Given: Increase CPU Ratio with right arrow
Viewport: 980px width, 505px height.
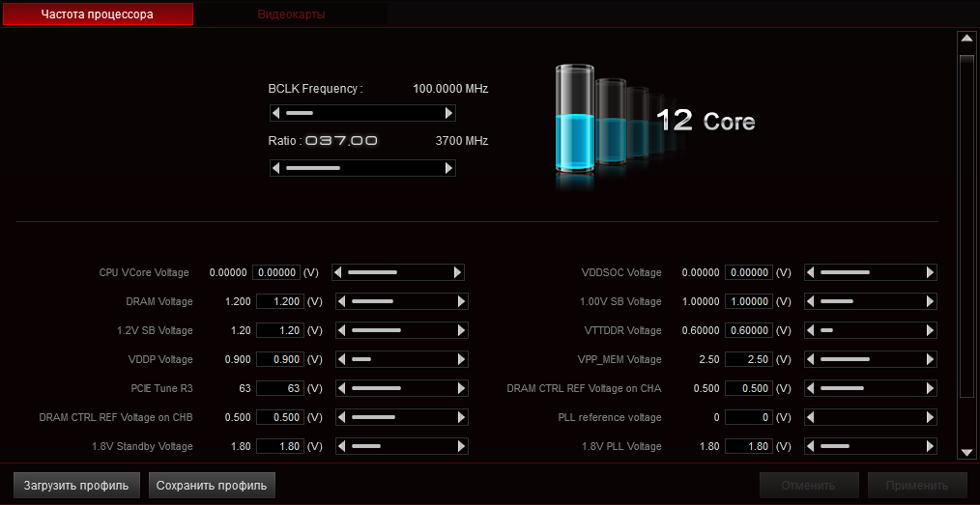Looking at the screenshot, I should 448,168.
